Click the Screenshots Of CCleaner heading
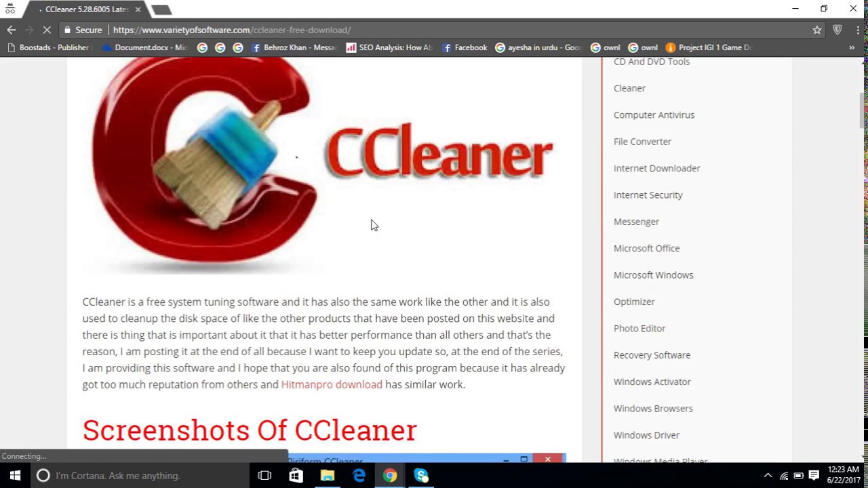 click(250, 430)
